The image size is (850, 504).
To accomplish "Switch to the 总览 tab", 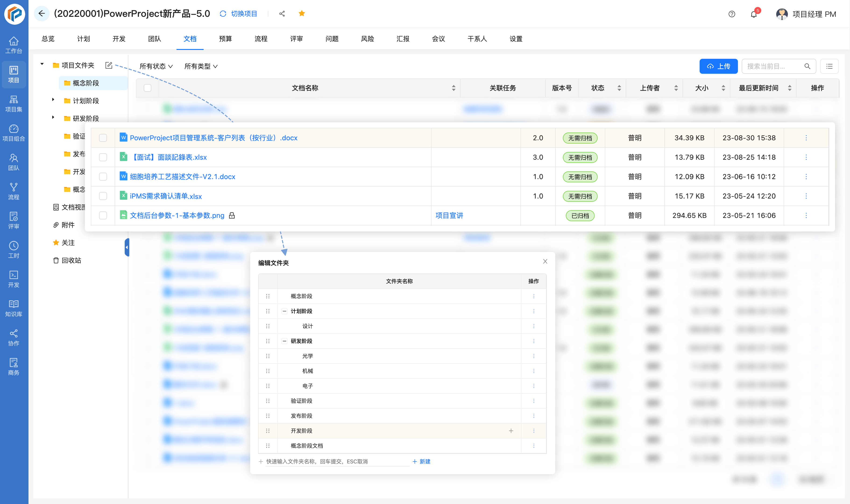I will pos(48,39).
